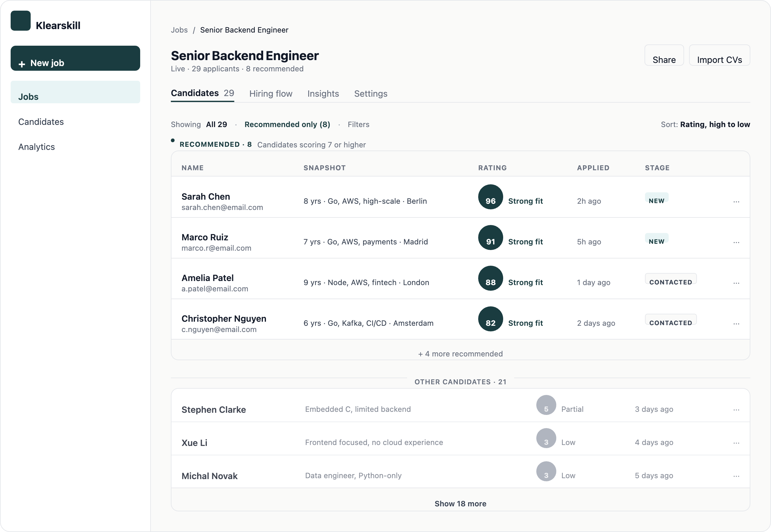Open more options for Marco Ruiz
The width and height of the screenshot is (771, 532).
coord(736,242)
